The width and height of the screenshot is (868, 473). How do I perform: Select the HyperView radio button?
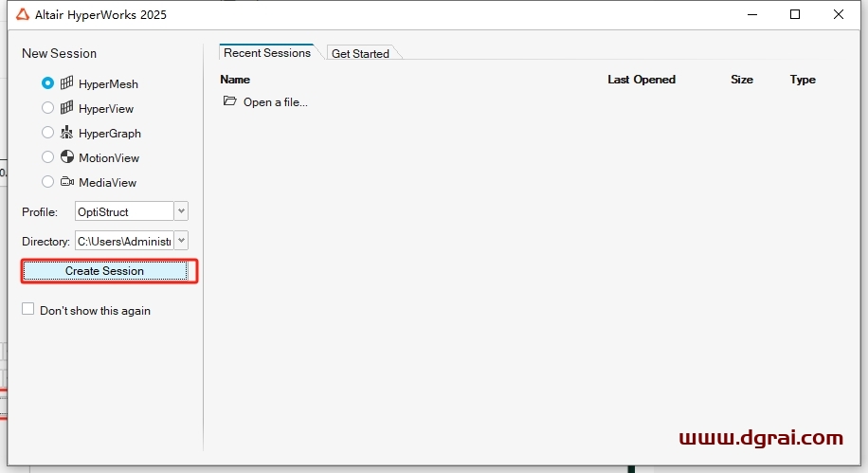click(x=47, y=107)
